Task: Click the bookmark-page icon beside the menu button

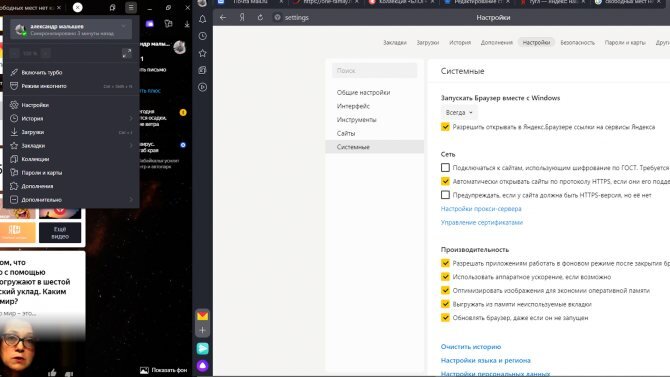Action: (112, 7)
